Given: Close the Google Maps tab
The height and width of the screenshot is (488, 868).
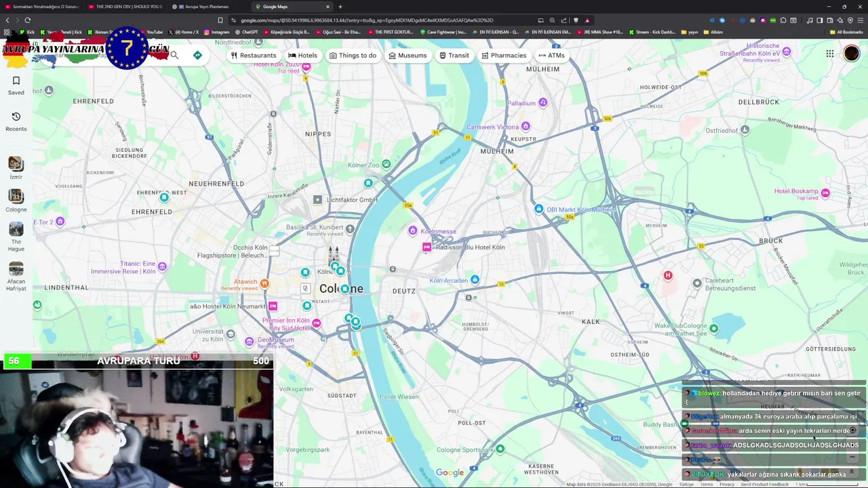Looking at the screenshot, I should 328,7.
